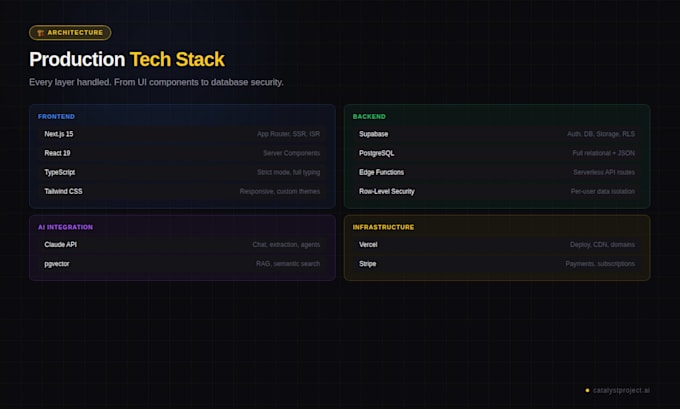Select the TypeScript row label
This screenshot has height=409, width=680.
(x=59, y=172)
